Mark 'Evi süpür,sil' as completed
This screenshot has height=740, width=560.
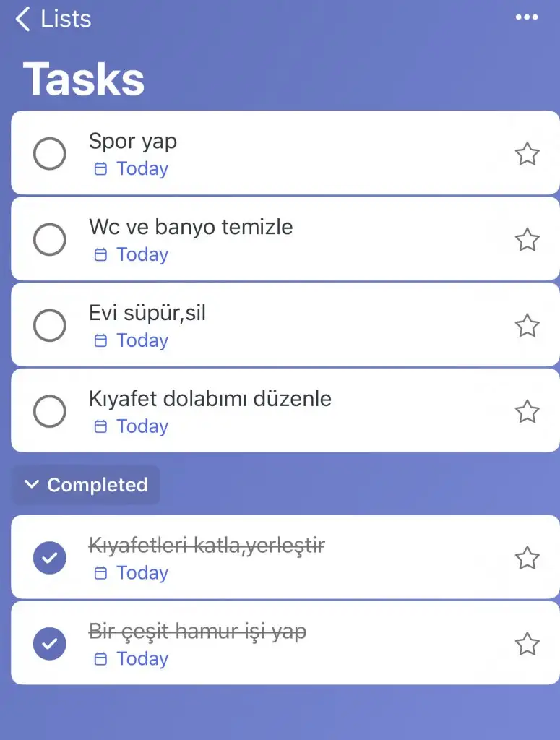(x=50, y=326)
